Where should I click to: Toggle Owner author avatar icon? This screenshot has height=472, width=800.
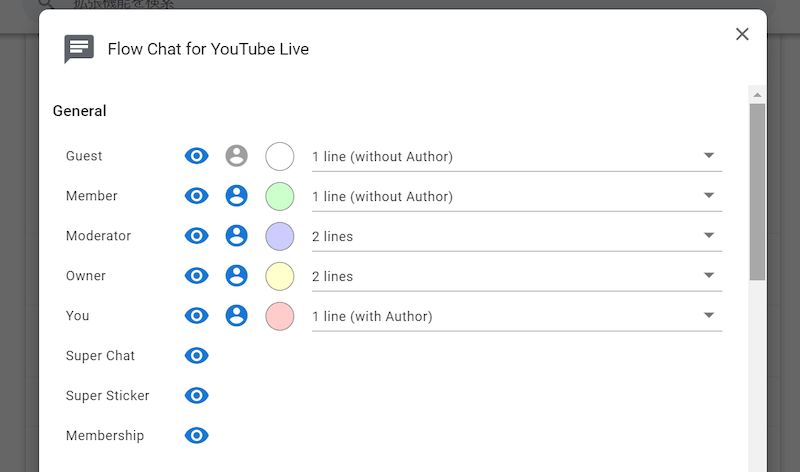point(236,276)
